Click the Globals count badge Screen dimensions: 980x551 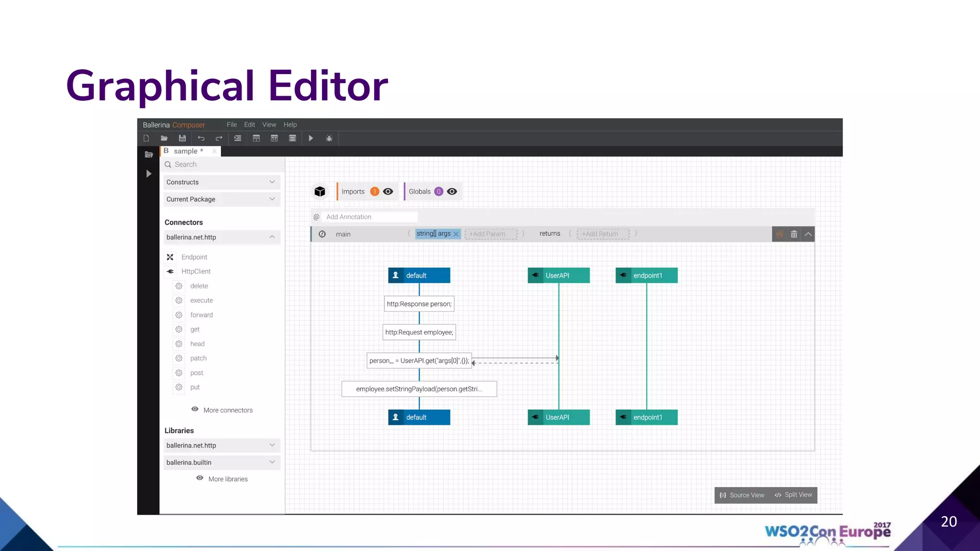439,191
